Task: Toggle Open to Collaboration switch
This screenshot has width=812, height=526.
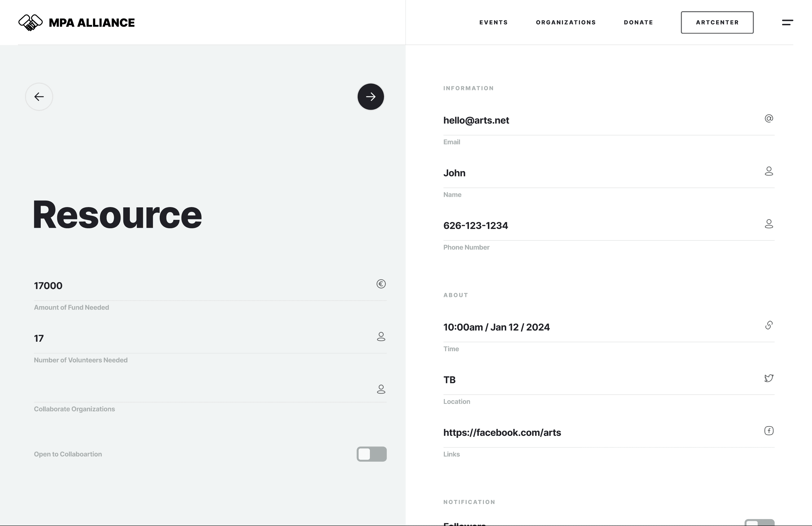Action: (371, 454)
